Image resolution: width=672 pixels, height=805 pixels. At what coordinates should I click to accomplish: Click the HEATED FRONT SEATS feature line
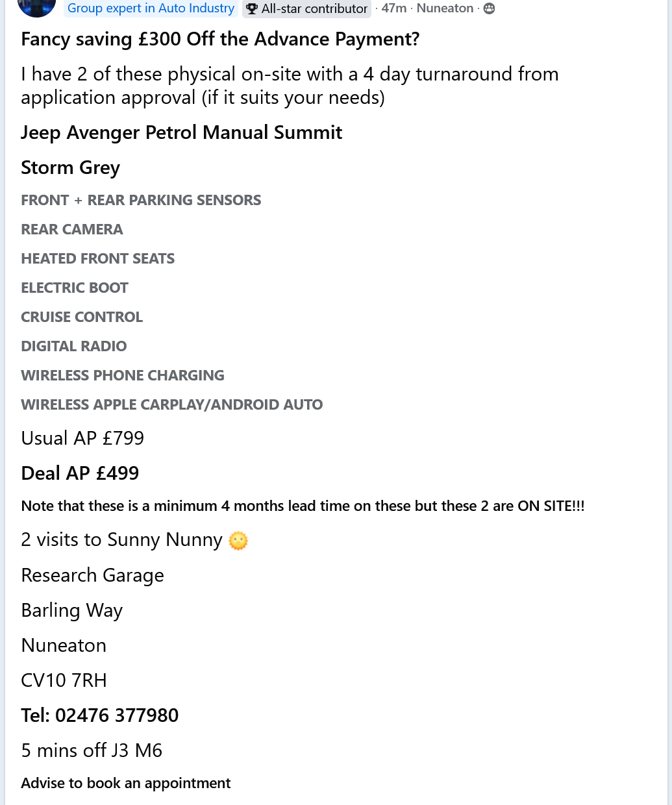point(97,258)
